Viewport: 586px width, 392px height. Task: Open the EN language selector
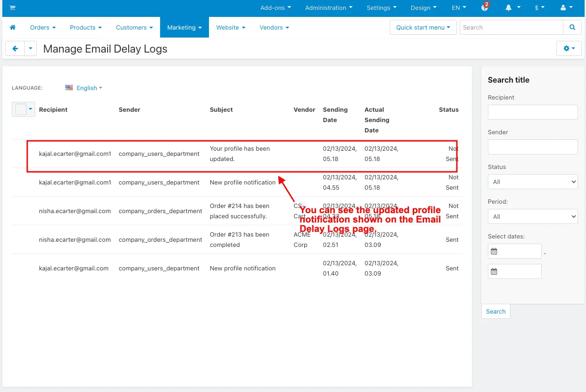[x=459, y=8]
